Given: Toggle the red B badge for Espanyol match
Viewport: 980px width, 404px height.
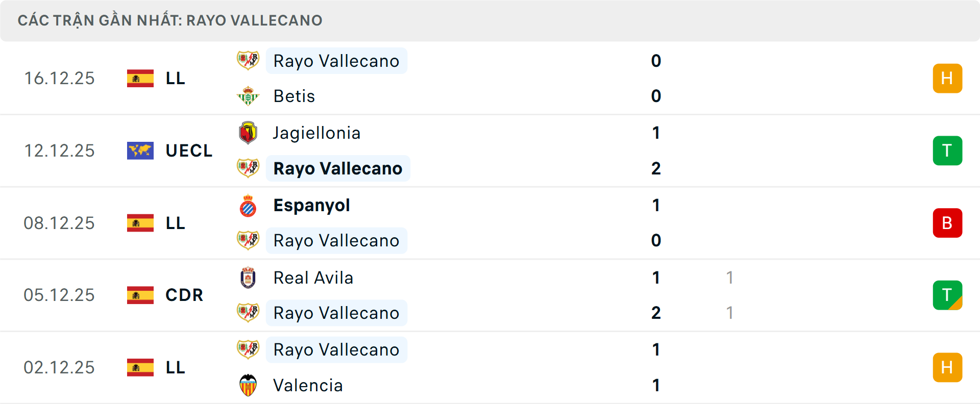Looking at the screenshot, I should (947, 223).
